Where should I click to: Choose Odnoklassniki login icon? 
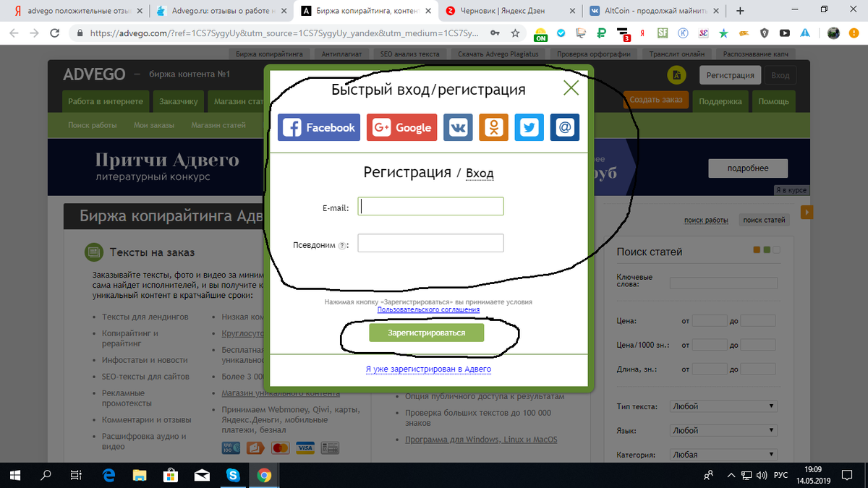tap(493, 127)
